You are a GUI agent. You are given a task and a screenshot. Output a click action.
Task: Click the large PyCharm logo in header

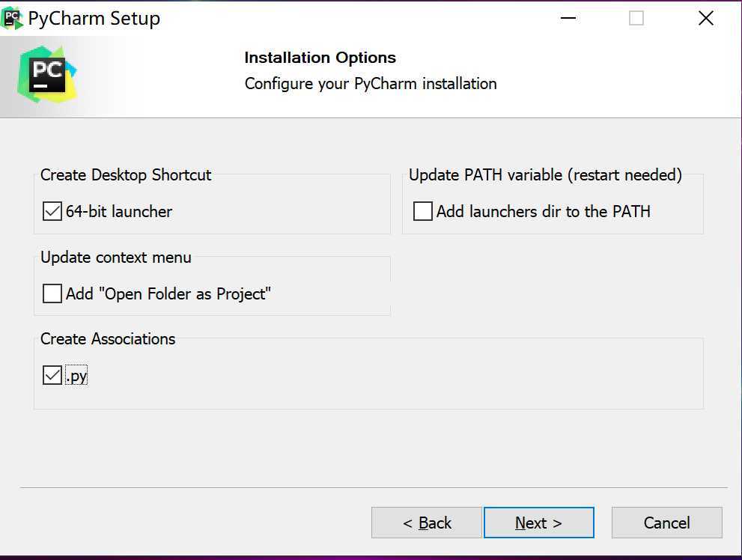click(x=47, y=74)
